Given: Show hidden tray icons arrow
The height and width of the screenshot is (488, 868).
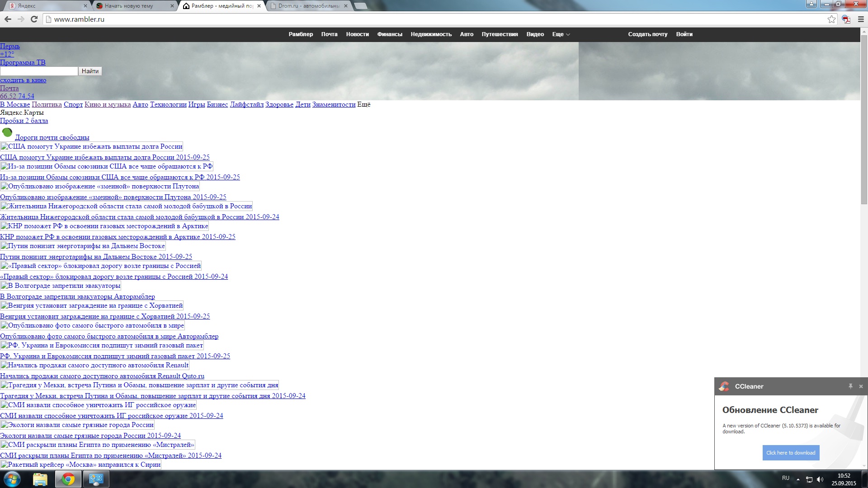Looking at the screenshot, I should 798,479.
